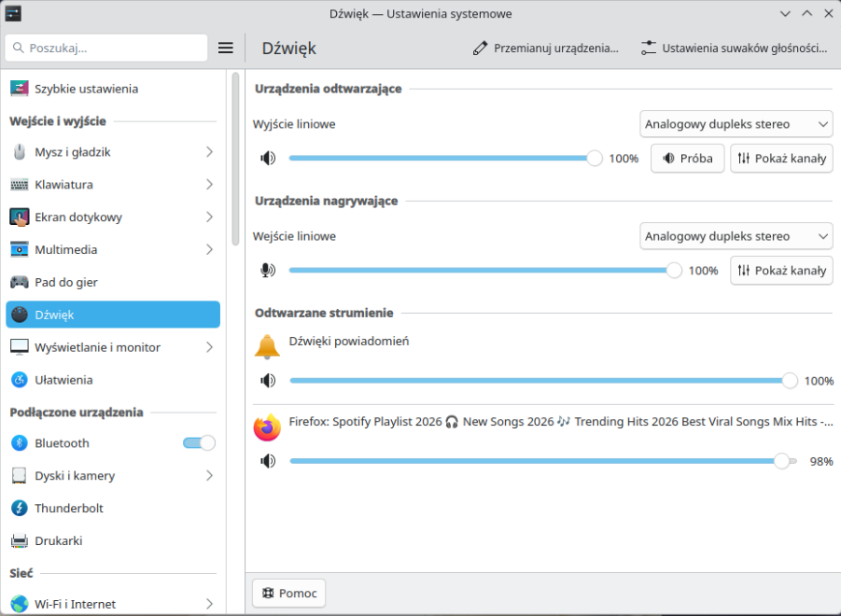841x616 pixels.
Task: Mute the Wejście liniowe microphone icon
Action: 268,271
